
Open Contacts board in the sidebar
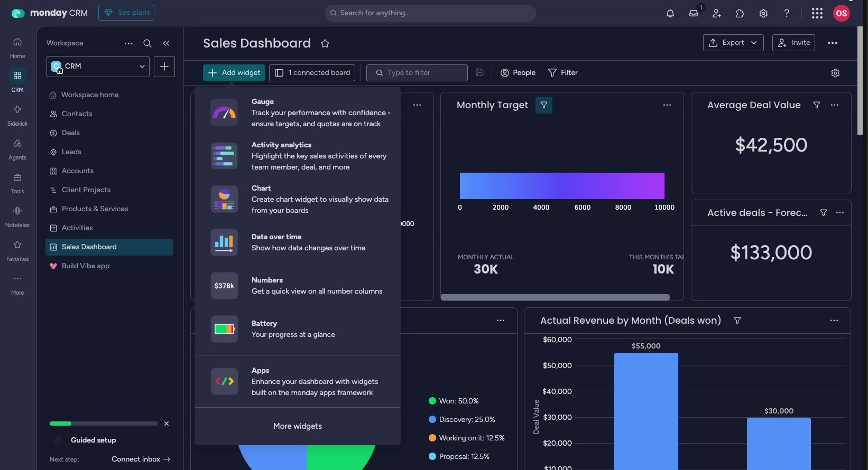tap(110, 114)
